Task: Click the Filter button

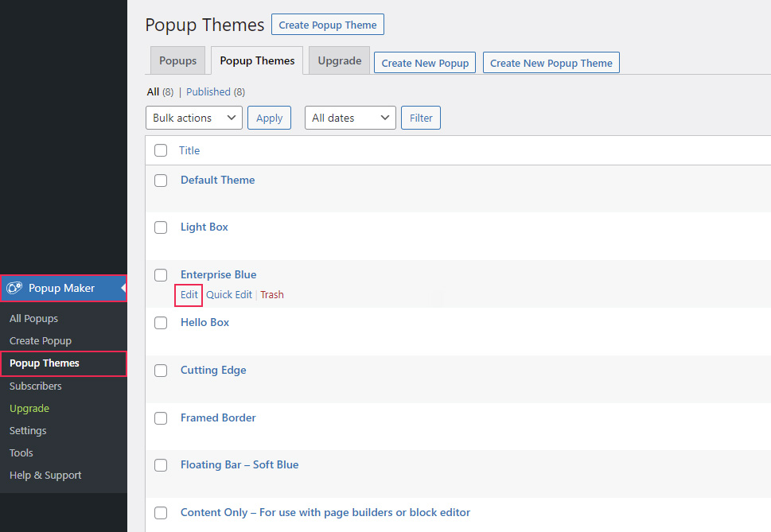Action: point(420,118)
